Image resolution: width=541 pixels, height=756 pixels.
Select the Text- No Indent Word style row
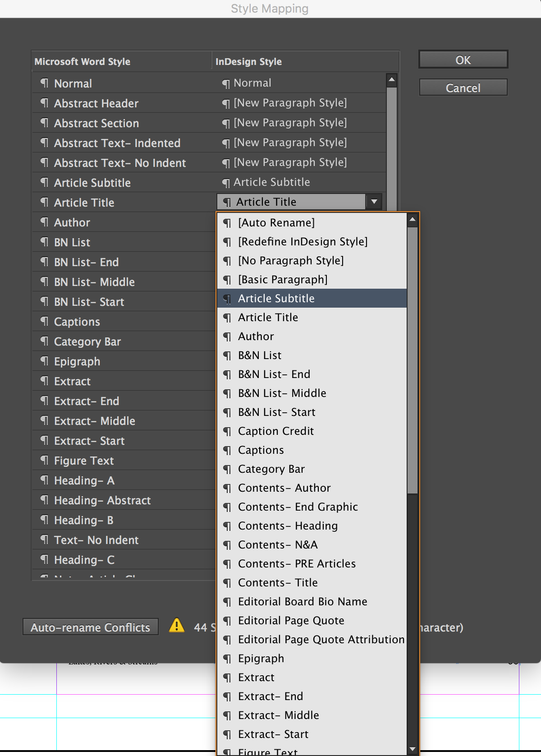(124, 539)
